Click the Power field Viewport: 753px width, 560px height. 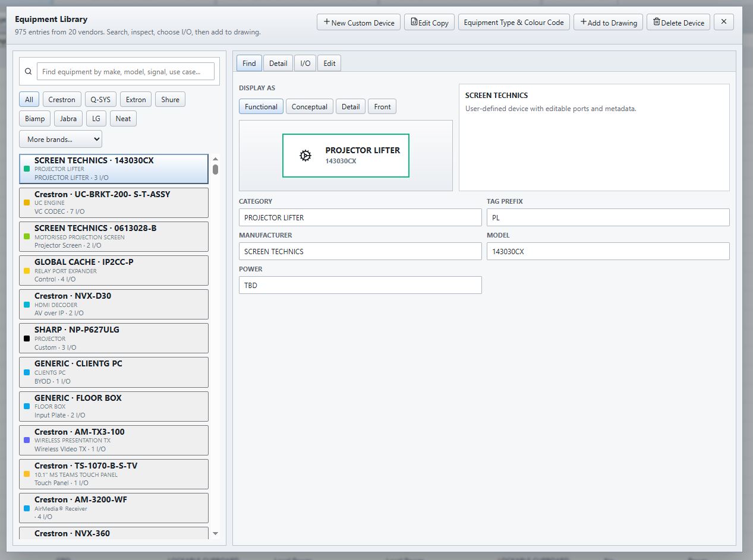[360, 285]
